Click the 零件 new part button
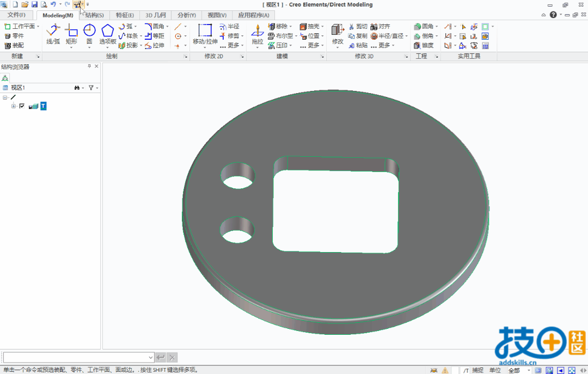 pyautogui.click(x=14, y=36)
